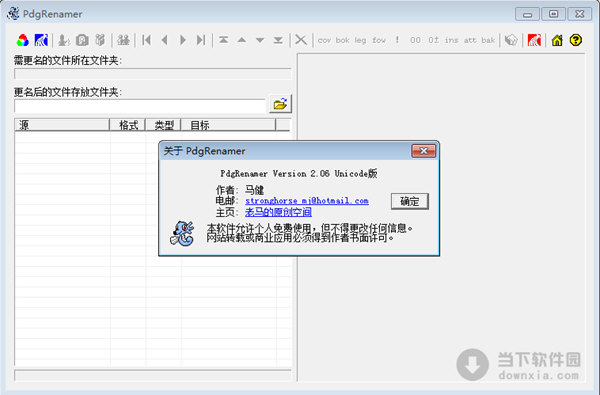Jump to last item arrow icon

tap(201, 40)
